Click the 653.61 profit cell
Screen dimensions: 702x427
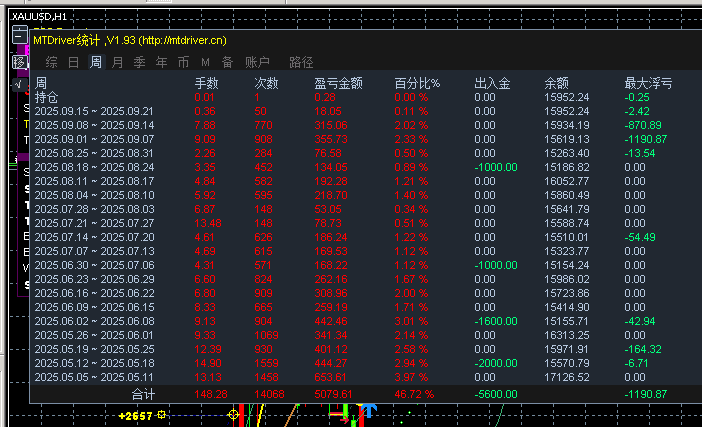pos(330,377)
